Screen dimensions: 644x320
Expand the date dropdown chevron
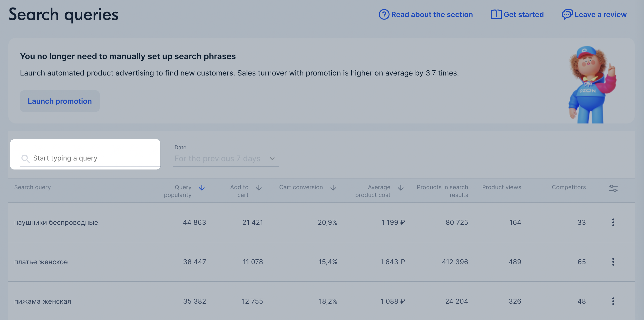click(272, 159)
